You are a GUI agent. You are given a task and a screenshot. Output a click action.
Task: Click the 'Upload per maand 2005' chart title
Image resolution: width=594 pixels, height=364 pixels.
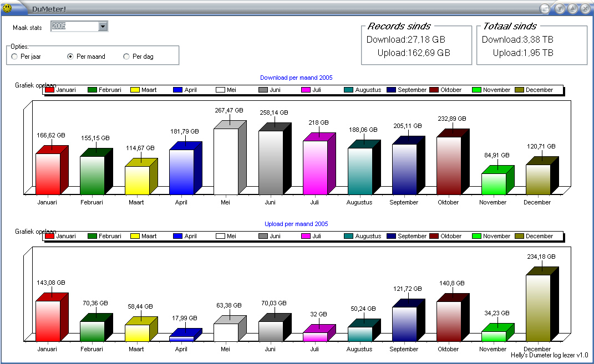point(296,224)
